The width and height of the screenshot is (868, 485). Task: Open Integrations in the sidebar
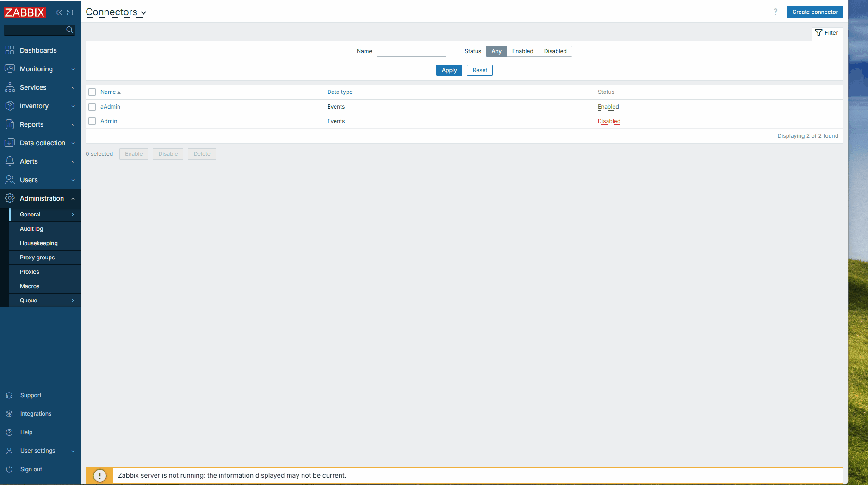tap(36, 414)
